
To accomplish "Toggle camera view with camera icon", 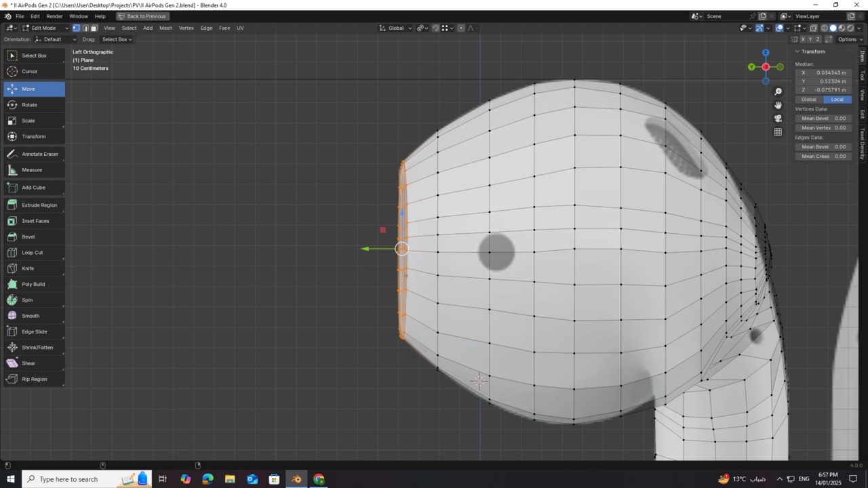I will [778, 119].
